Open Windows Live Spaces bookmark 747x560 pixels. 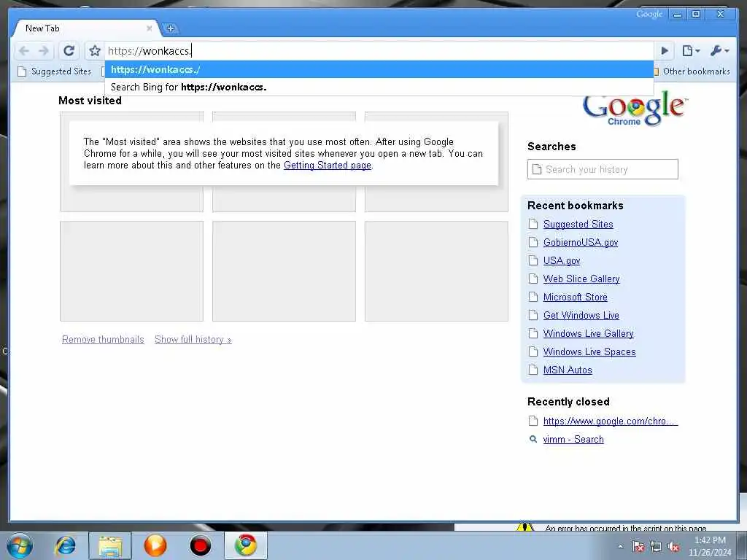[589, 352]
